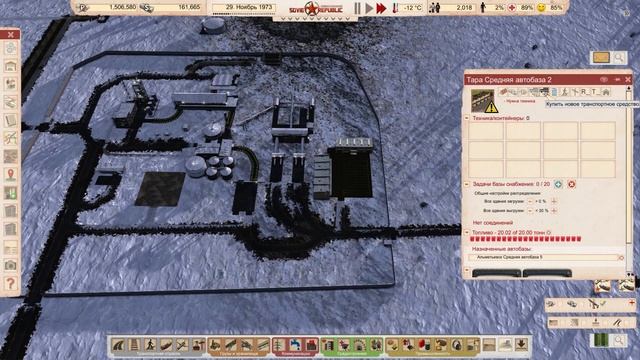
Task: Click the garage building icon in left sidebar
Action: tap(11, 66)
